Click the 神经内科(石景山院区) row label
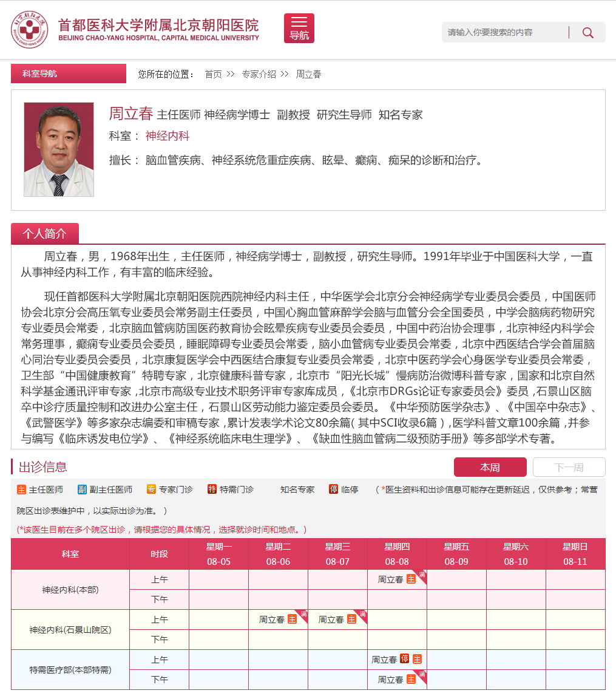This screenshot has width=616, height=693. point(70,630)
